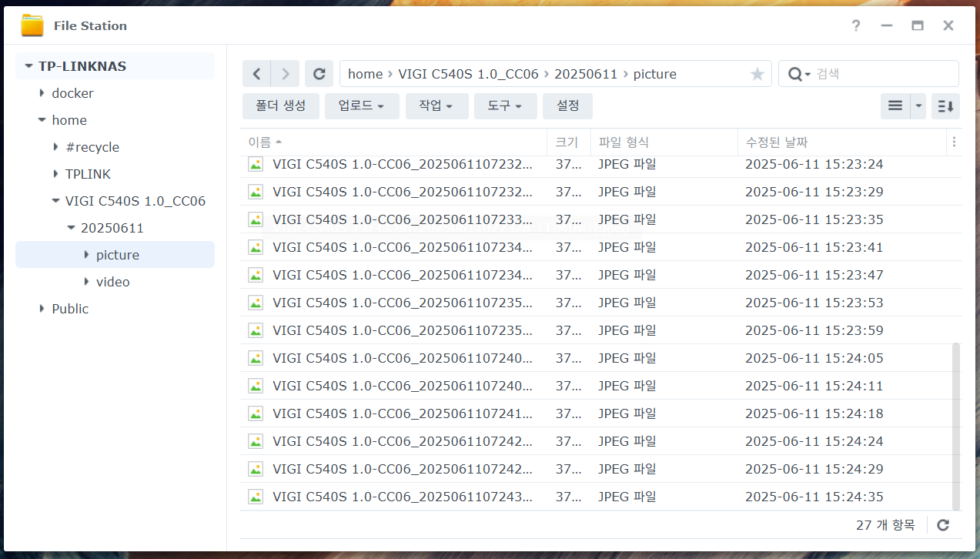Select image icon of 15:23:41 file

(x=256, y=247)
